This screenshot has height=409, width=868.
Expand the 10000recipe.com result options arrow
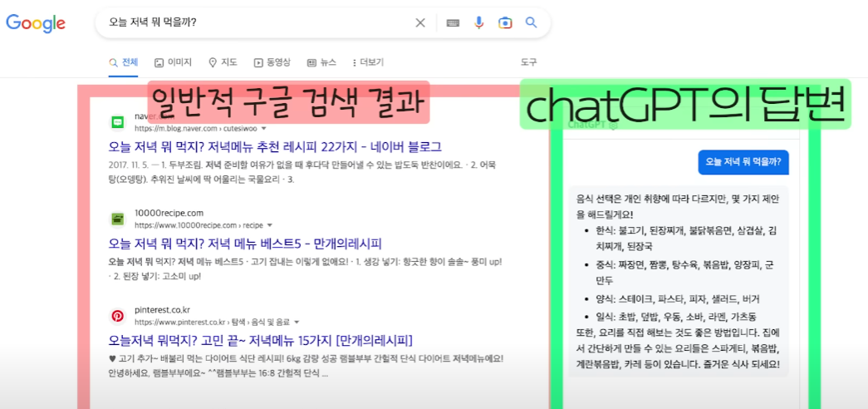[270, 225]
